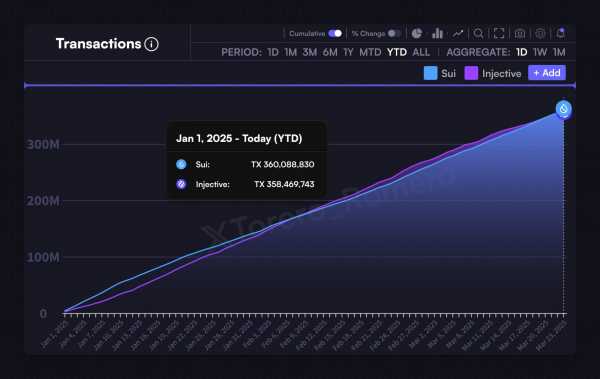Enable the % Change switch

pos(394,34)
